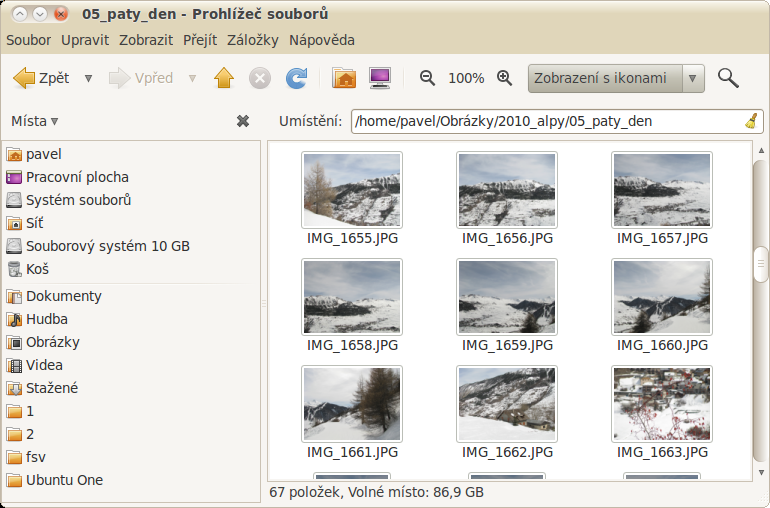Image resolution: width=770 pixels, height=508 pixels.
Task: Open the Videa bookmark
Action: (132, 366)
